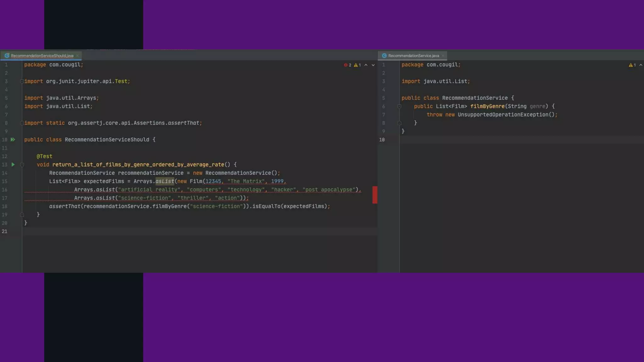Close the RecommendationServiceShould.java tab
This screenshot has height=362, width=644.
(x=77, y=56)
